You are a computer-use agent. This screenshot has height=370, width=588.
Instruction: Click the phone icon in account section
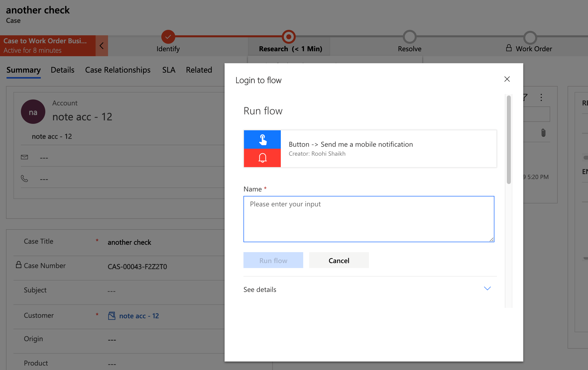pos(24,178)
